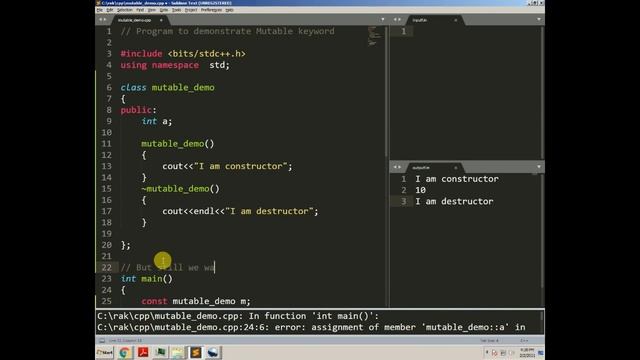Click the volume icon in system tray
640x360 pixels.
pyautogui.click(x=511, y=353)
